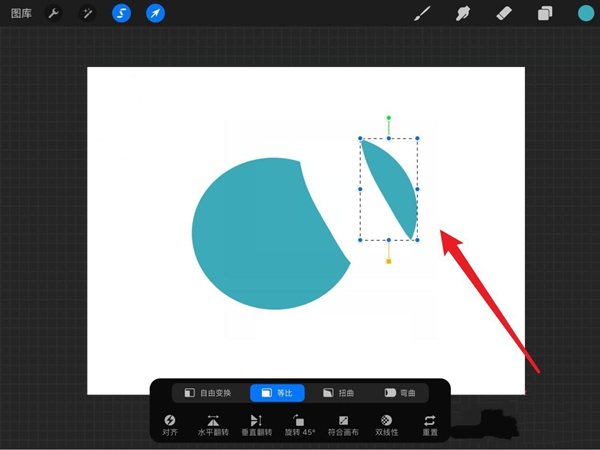Image resolution: width=600 pixels, height=450 pixels.
Task: Switch to 自由变换 freeform mode
Action: [207, 393]
